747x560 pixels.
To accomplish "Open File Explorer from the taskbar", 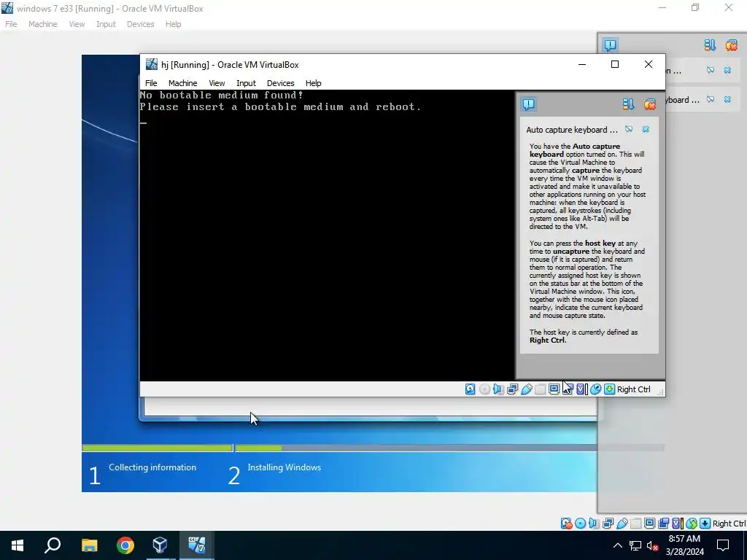I will click(89, 545).
